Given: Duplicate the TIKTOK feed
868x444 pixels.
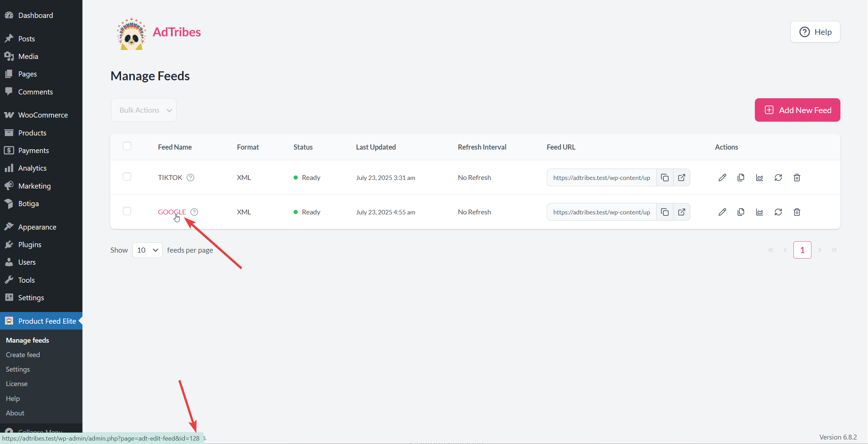Looking at the screenshot, I should [741, 178].
